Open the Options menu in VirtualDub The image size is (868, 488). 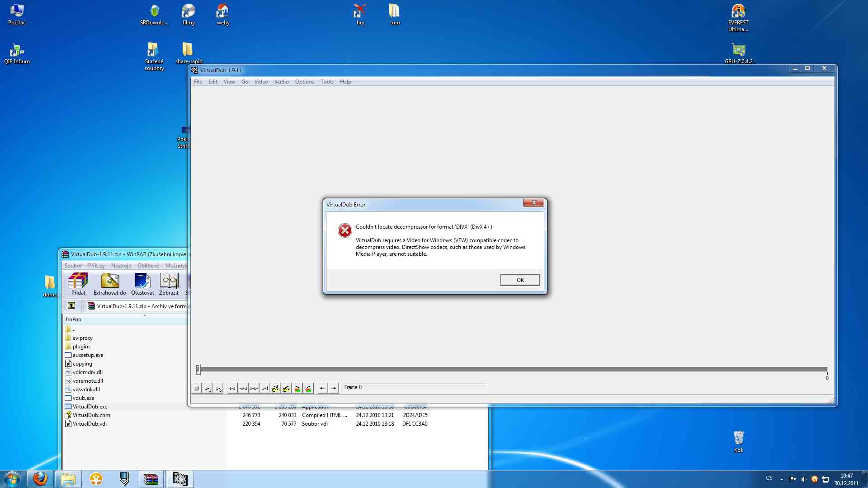pos(304,82)
